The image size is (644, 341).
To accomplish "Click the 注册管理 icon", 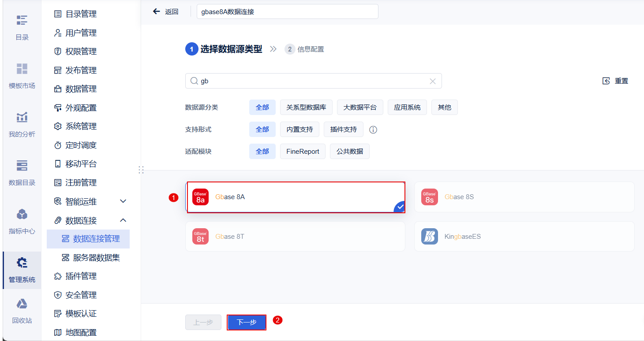I will coord(58,182).
